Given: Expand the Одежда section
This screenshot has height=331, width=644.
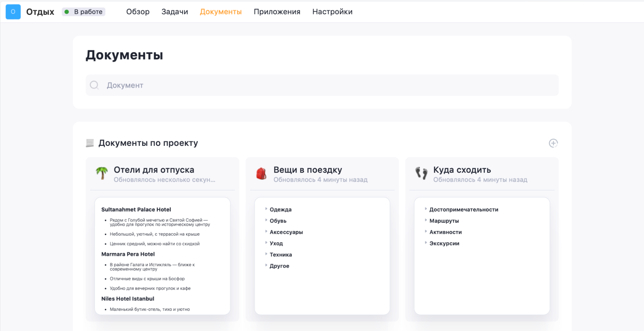Looking at the screenshot, I should 266,209.
